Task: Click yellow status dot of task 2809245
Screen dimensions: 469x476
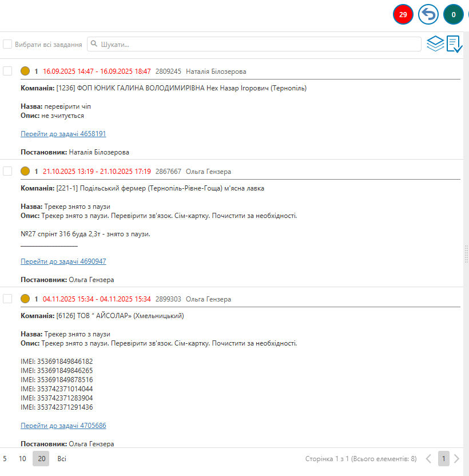Action: pos(25,71)
